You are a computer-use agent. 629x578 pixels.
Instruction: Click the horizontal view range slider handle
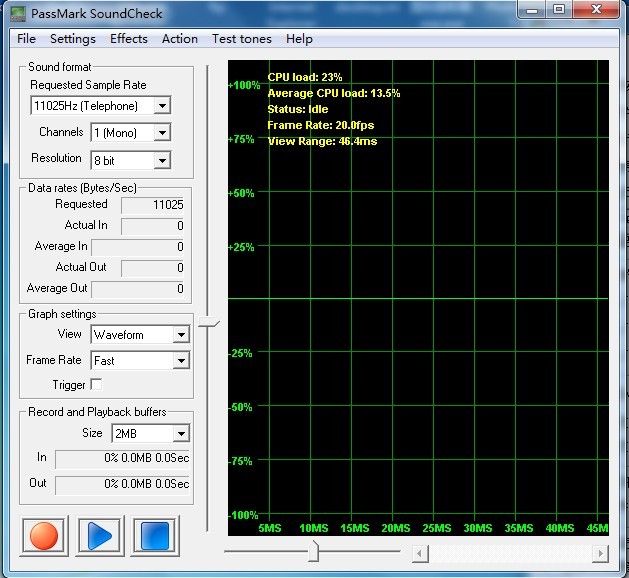click(x=315, y=551)
